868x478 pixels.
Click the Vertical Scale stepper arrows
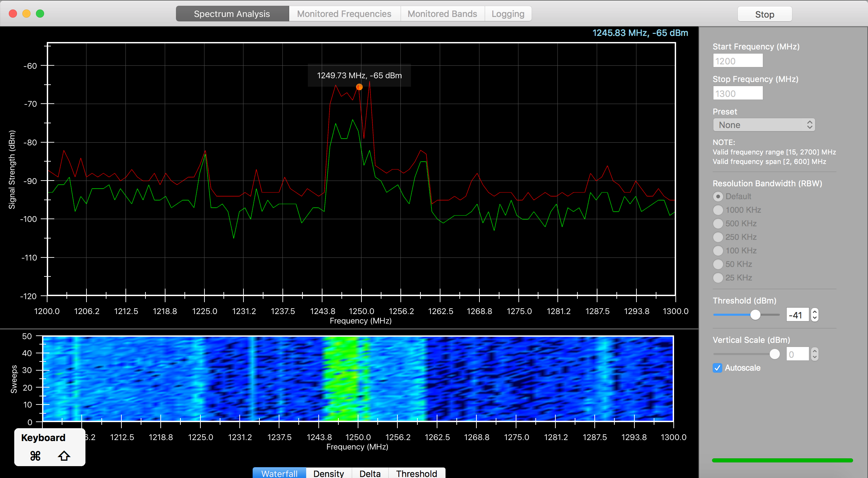pyautogui.click(x=814, y=354)
